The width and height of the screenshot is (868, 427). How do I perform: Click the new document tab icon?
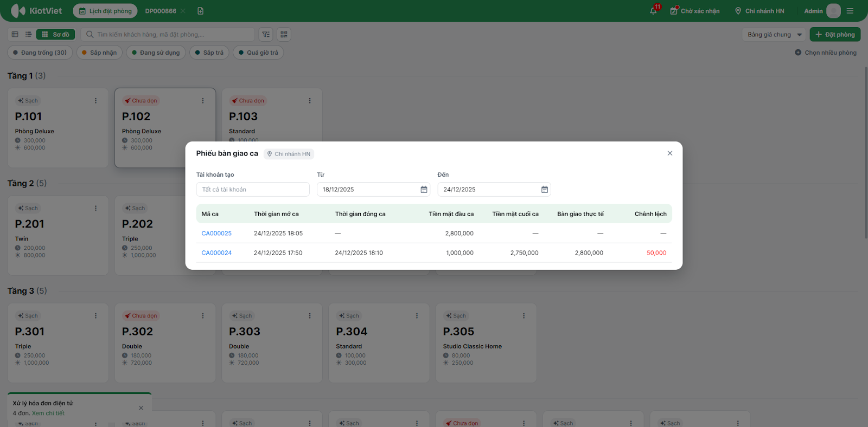click(x=201, y=11)
